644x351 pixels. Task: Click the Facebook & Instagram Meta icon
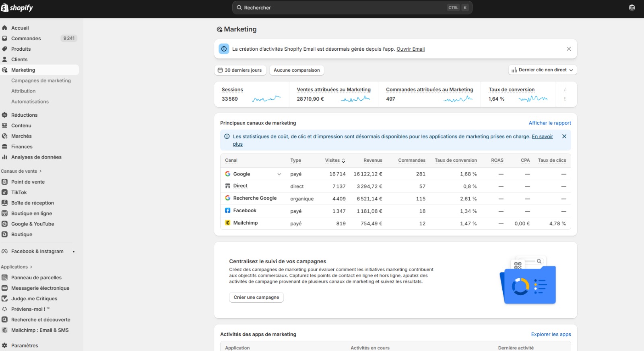click(x=4, y=251)
